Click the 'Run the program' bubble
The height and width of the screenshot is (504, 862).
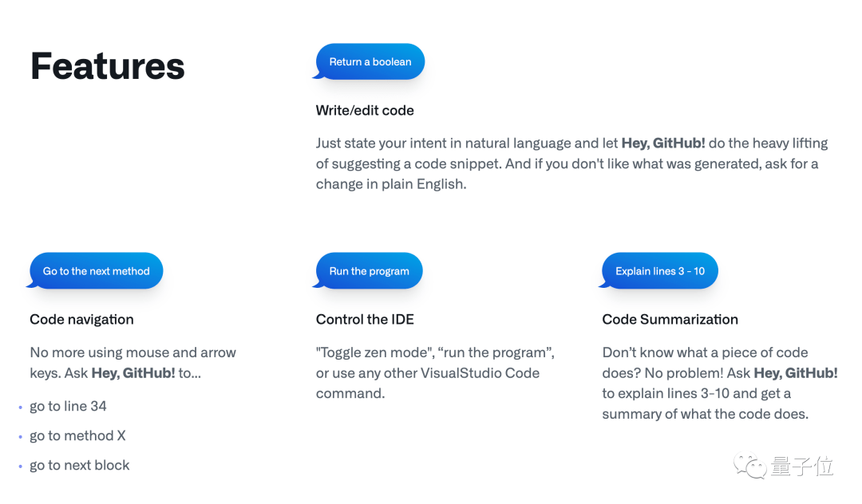pyautogui.click(x=368, y=270)
